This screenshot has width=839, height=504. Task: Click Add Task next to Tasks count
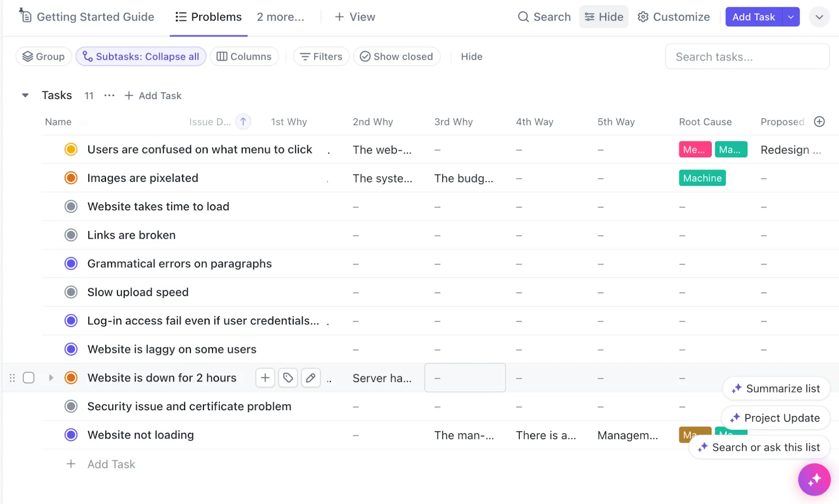coord(153,95)
